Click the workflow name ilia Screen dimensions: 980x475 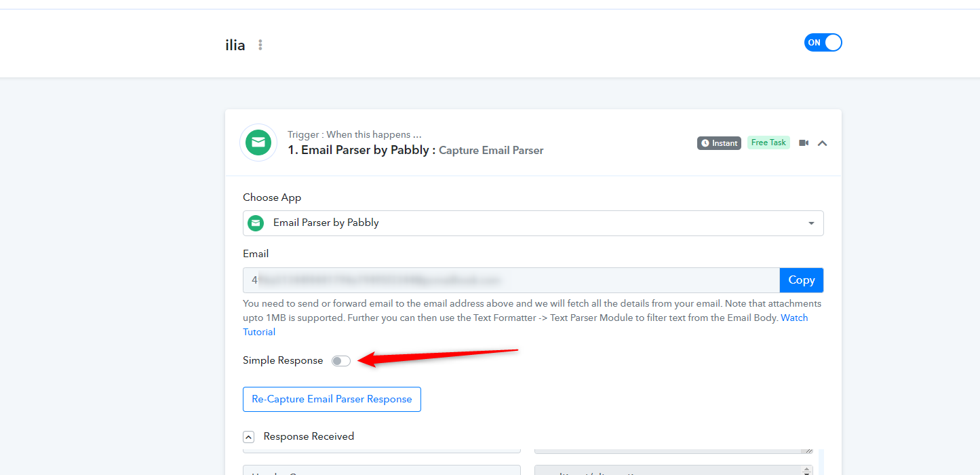point(235,45)
